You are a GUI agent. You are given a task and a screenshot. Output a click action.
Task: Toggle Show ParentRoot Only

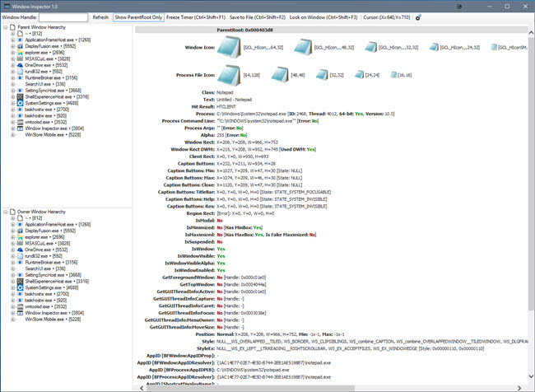137,17
